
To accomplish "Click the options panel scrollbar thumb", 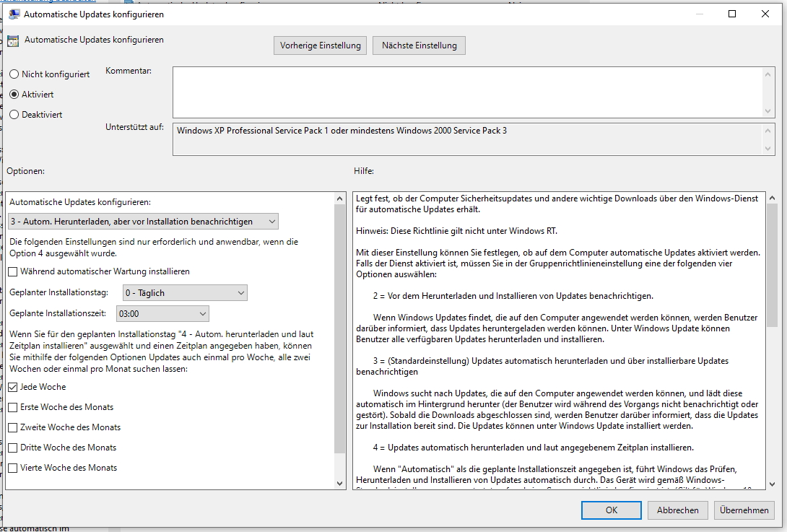I will [x=340, y=328].
